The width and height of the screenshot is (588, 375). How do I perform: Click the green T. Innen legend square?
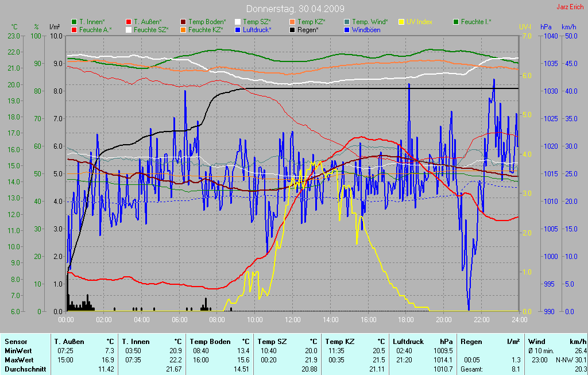coord(74,22)
